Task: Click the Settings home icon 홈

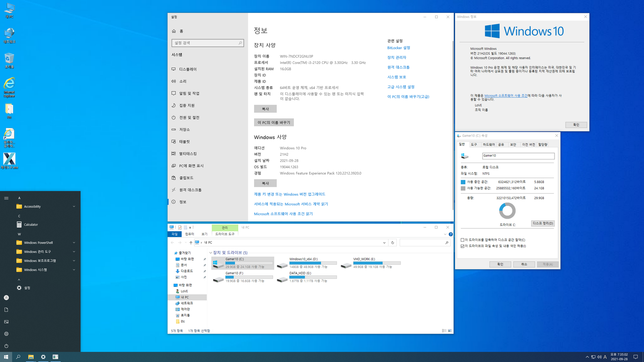Action: [x=174, y=31]
